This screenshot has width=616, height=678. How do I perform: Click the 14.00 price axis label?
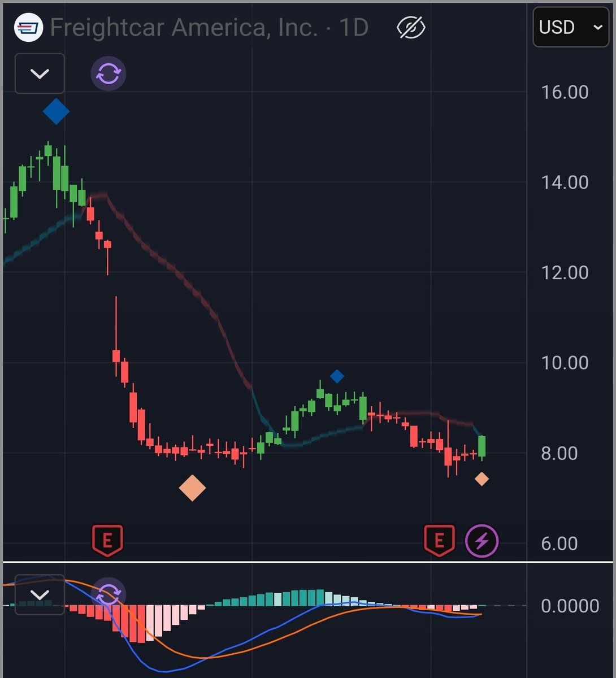565,182
